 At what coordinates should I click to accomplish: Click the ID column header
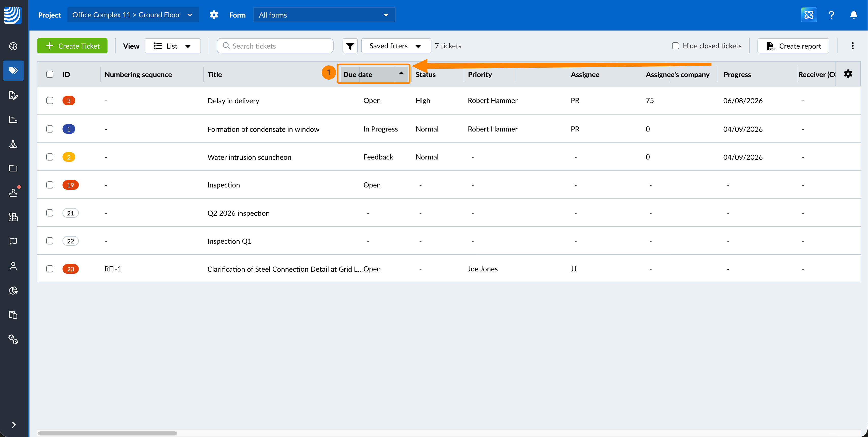(66, 75)
